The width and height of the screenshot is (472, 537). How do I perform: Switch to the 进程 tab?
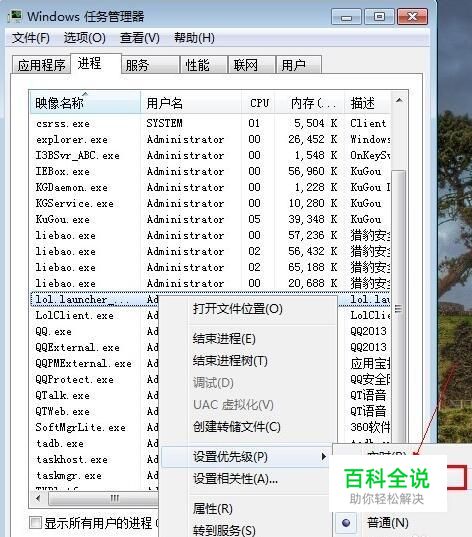tap(96, 63)
